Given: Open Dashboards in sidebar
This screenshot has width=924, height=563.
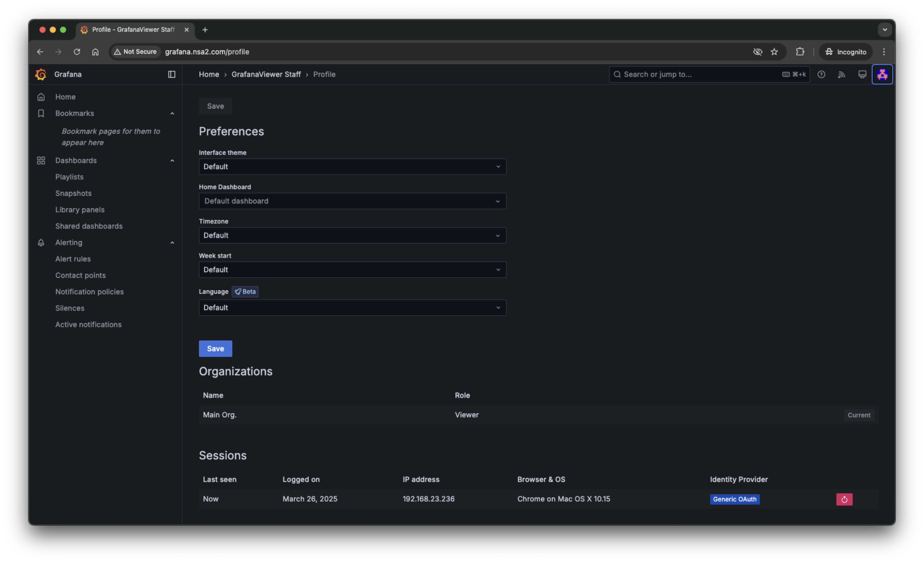Looking at the screenshot, I should point(76,160).
